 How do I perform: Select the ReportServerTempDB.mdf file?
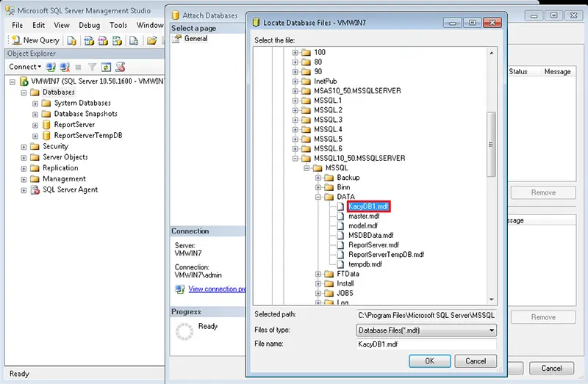386,254
